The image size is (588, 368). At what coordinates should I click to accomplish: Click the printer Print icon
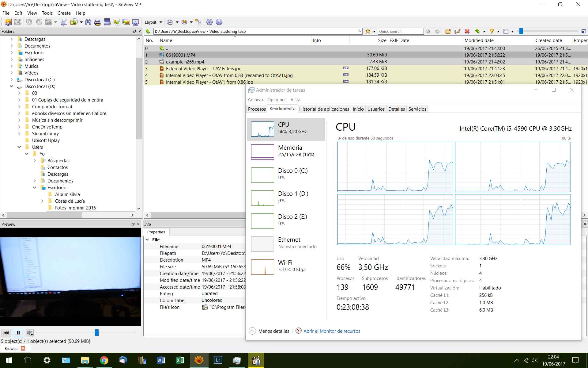tap(98, 22)
